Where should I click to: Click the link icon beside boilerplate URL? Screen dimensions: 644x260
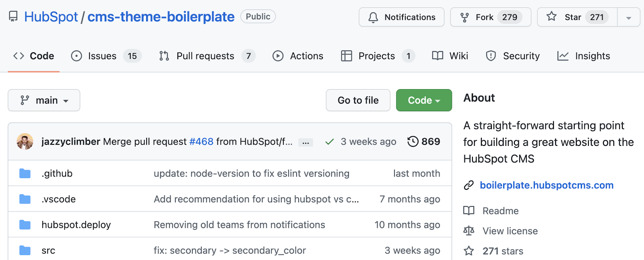click(469, 185)
